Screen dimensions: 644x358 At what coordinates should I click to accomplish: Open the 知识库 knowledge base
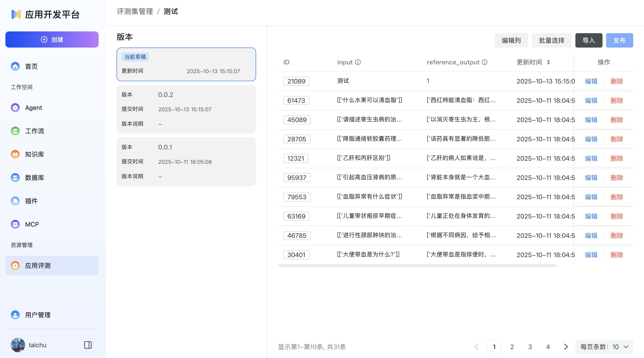pos(35,154)
